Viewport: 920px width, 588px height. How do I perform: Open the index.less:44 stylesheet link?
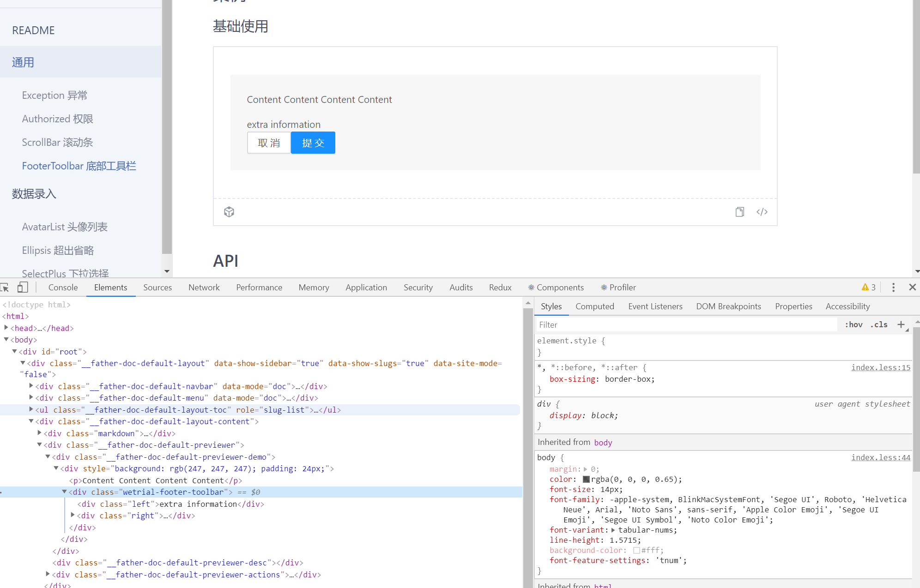[x=881, y=457]
